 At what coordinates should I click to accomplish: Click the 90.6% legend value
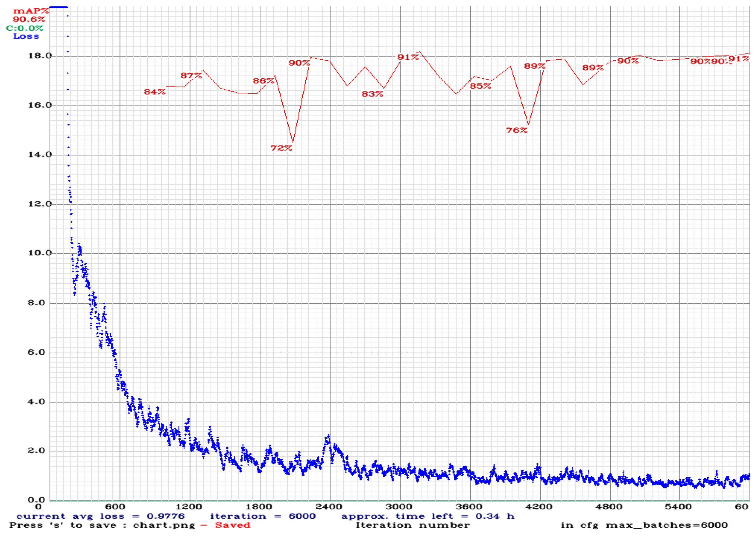tap(29, 19)
